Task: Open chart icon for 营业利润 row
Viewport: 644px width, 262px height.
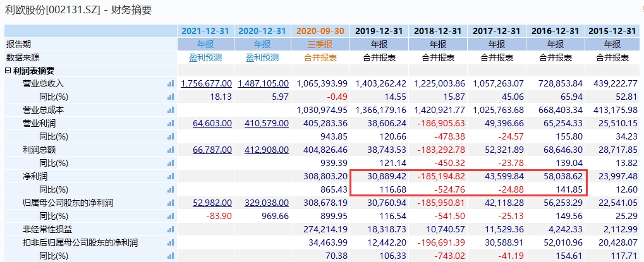Action: pos(171,123)
